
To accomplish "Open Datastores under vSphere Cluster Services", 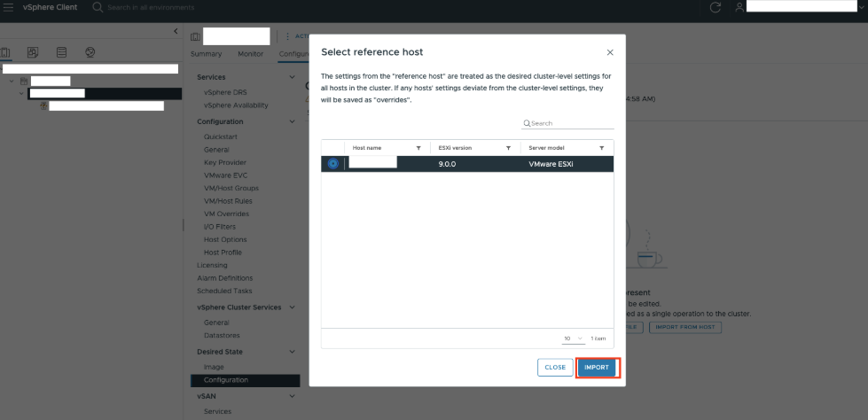I will [220, 335].
